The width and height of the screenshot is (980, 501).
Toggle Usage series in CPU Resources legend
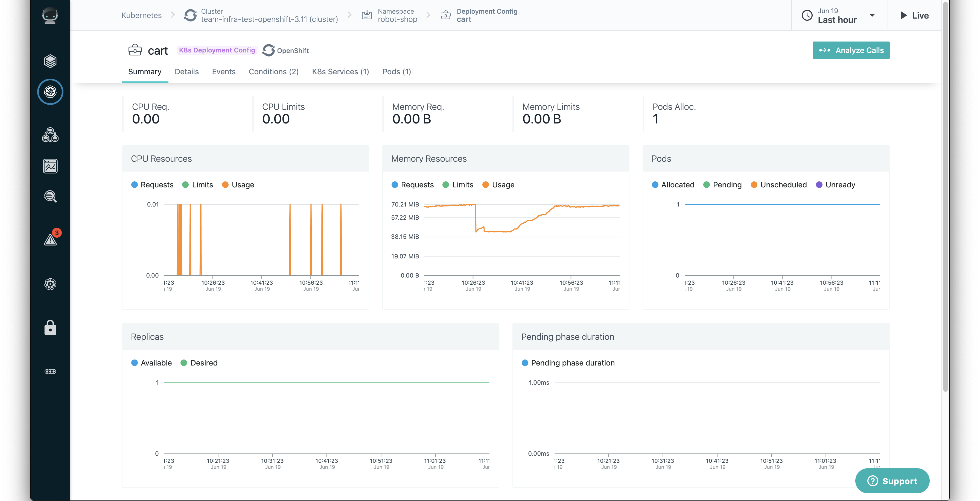click(x=238, y=185)
